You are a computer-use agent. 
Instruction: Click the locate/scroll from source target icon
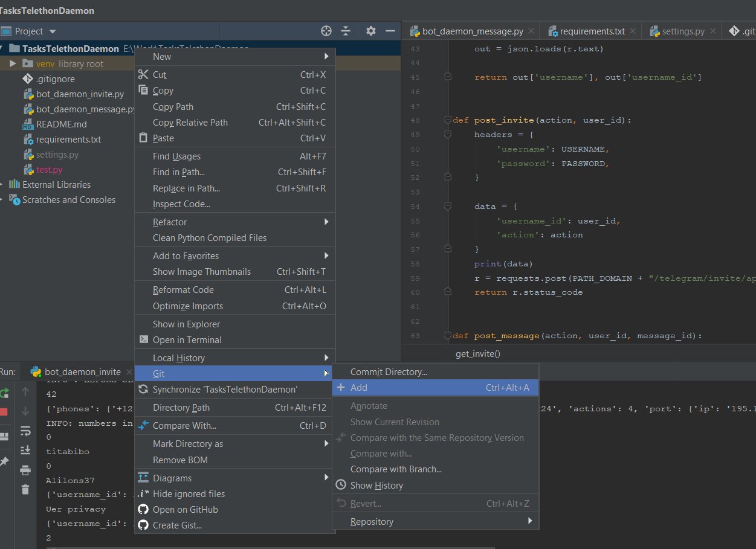(x=326, y=31)
